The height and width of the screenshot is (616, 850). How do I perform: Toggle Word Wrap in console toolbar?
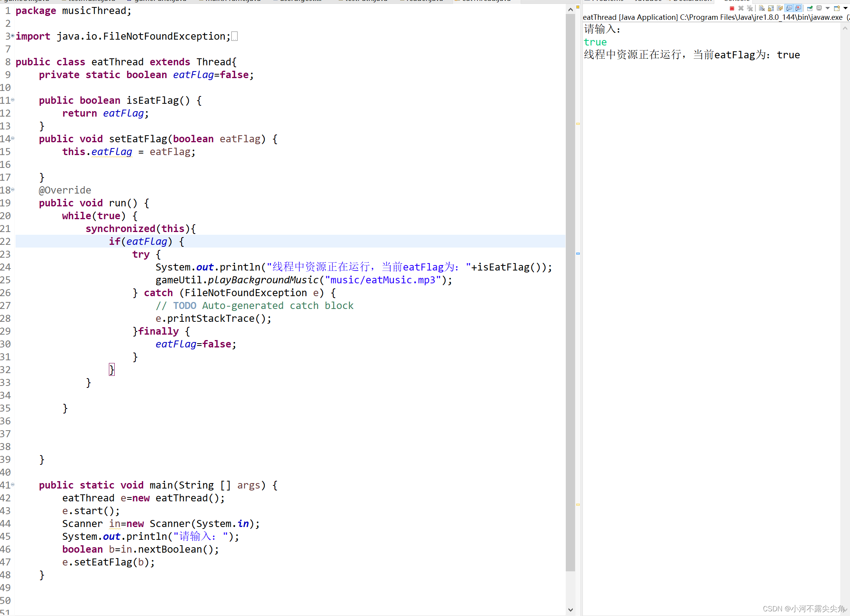tap(780, 8)
